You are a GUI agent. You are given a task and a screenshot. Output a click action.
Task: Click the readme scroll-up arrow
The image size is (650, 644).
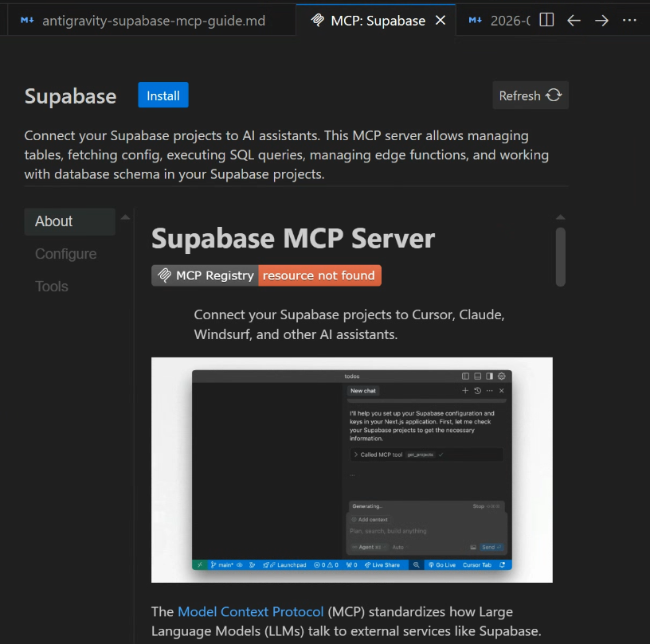click(561, 217)
